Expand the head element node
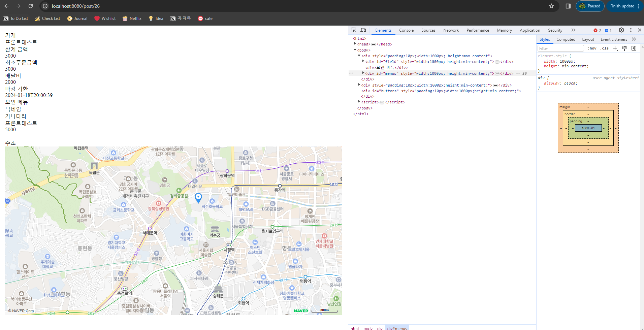The width and height of the screenshot is (644, 330). tap(355, 44)
